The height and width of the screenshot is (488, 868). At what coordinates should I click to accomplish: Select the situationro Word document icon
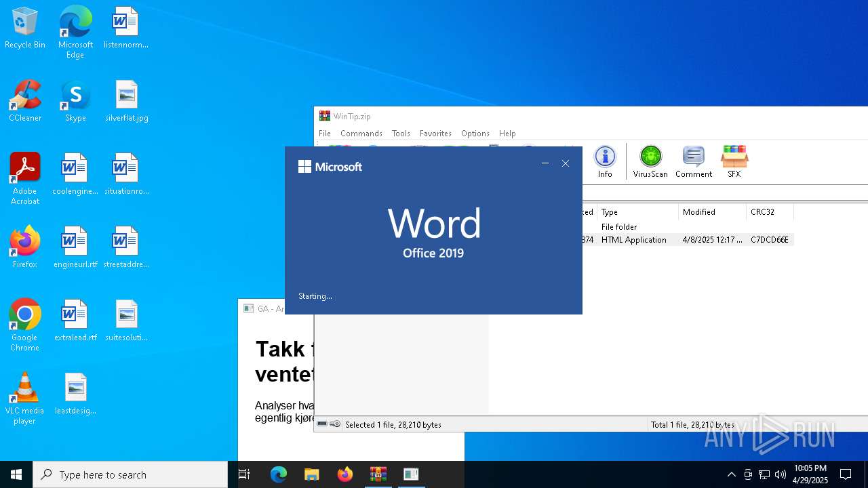[x=126, y=175]
